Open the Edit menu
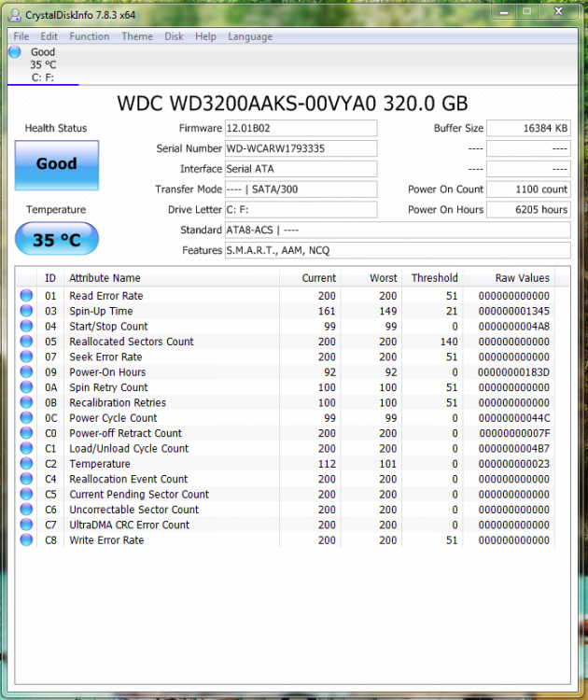This screenshot has width=588, height=700. point(49,36)
